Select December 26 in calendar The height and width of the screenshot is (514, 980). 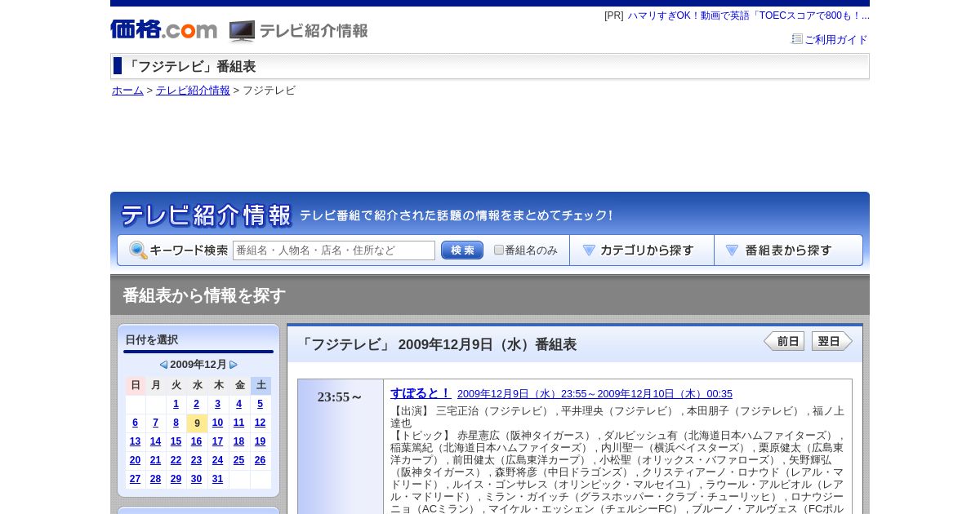260,460
